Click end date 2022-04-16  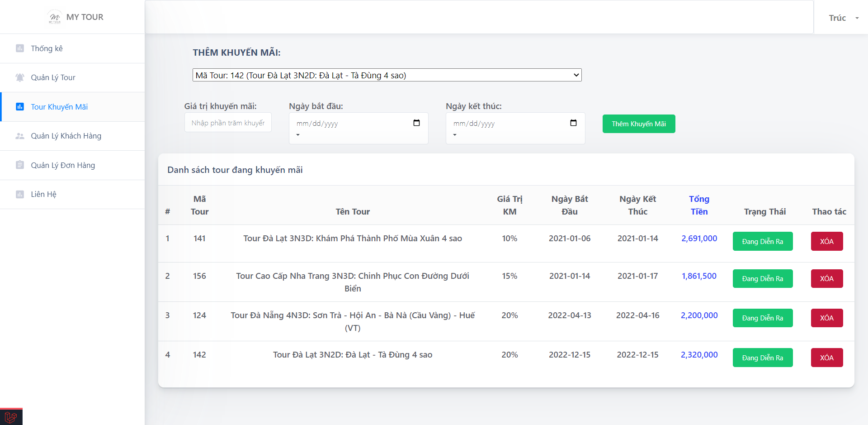[x=638, y=315]
